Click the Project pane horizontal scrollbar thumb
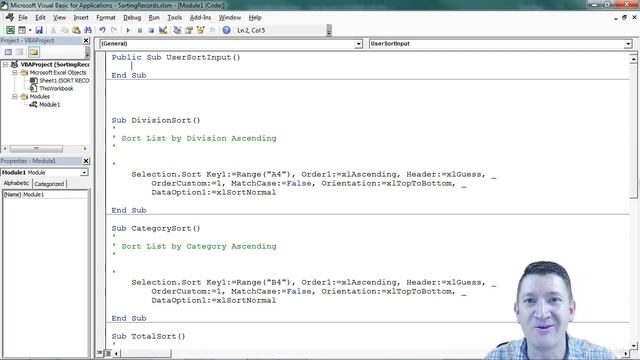 (36, 149)
